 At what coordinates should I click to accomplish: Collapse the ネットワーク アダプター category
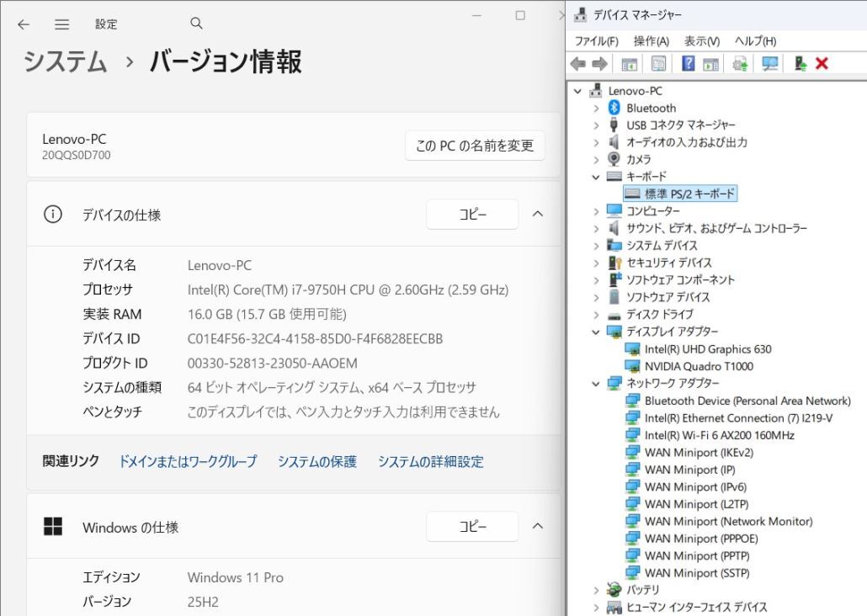(595, 383)
